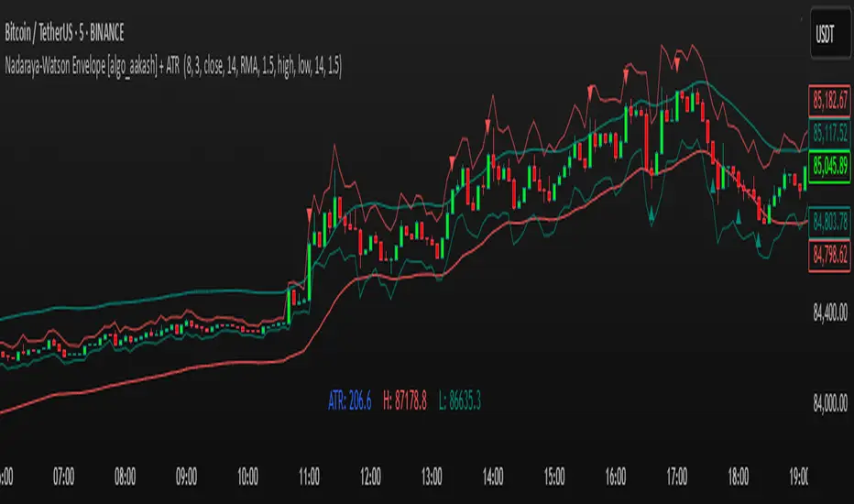Click the 07:00 time axis label
The height and width of the screenshot is (504, 854).
pyautogui.click(x=64, y=477)
